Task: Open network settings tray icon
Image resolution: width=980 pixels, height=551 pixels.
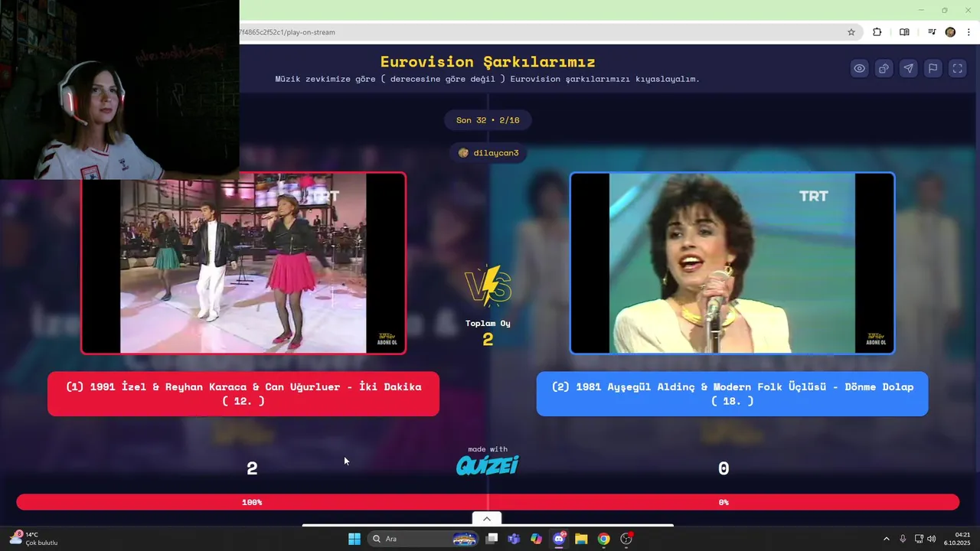Action: coord(919,539)
